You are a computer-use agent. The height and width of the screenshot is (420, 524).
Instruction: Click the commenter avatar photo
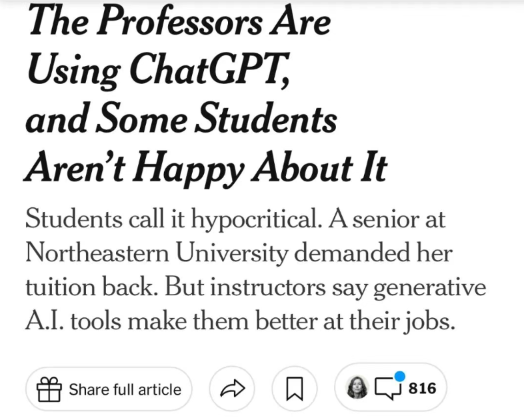pyautogui.click(x=357, y=388)
